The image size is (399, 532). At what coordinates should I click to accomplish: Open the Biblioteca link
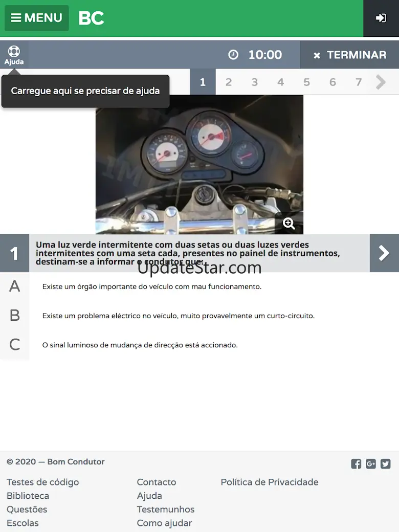(x=28, y=496)
